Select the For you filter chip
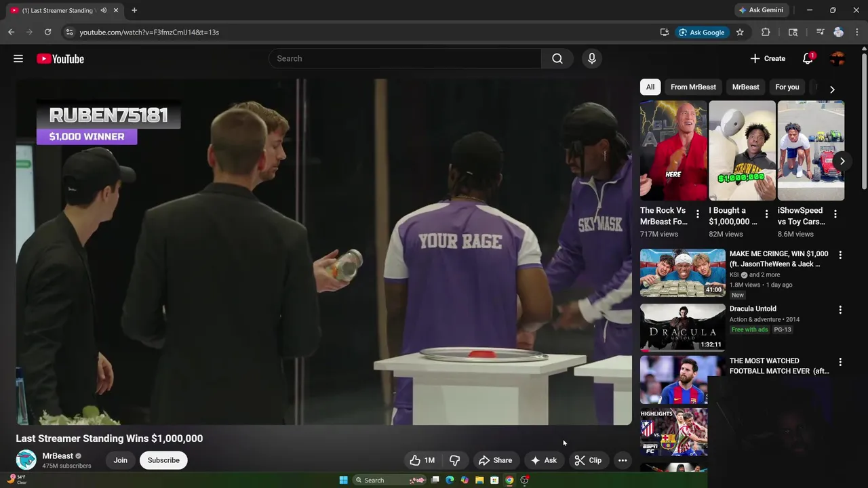Viewport: 868px width, 488px height. [787, 87]
